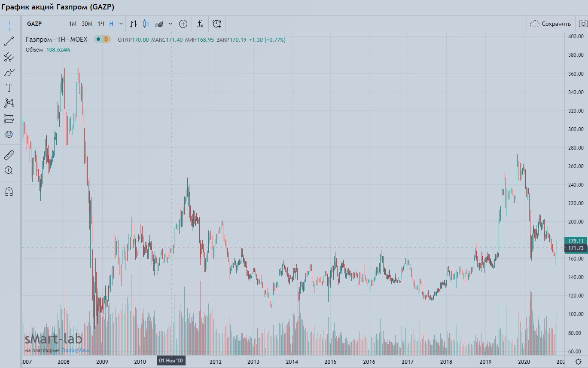This screenshot has width=588, height=368.
Task: Open chart settings gear in bottom corner
Action: [579, 362]
